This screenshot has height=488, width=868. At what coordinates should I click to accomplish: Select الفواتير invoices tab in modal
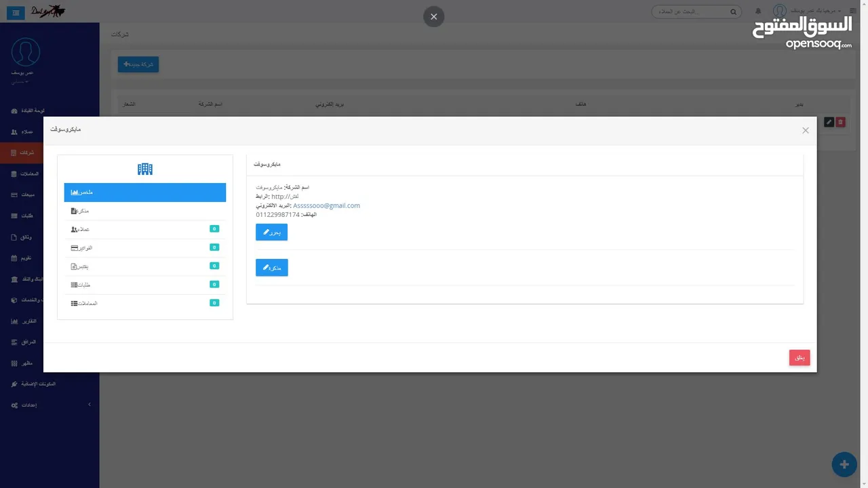pyautogui.click(x=145, y=248)
